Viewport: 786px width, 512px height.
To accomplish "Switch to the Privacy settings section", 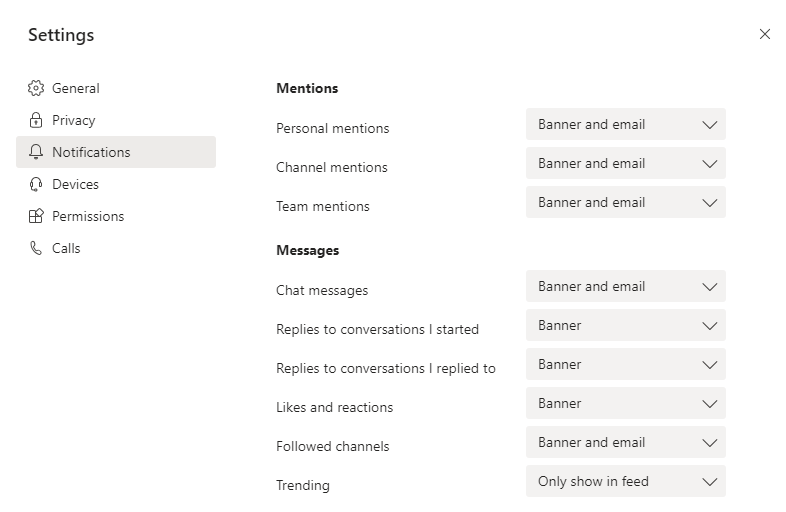I will 116,120.
